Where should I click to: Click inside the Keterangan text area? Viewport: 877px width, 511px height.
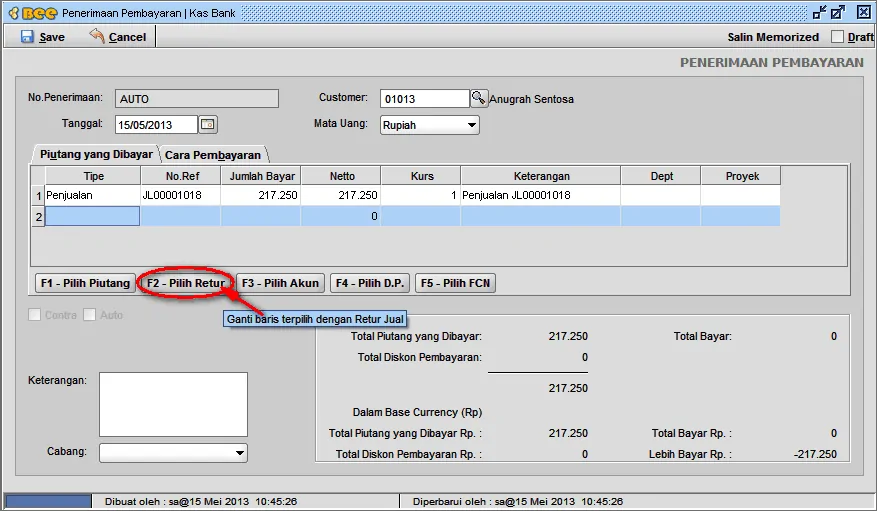point(172,404)
